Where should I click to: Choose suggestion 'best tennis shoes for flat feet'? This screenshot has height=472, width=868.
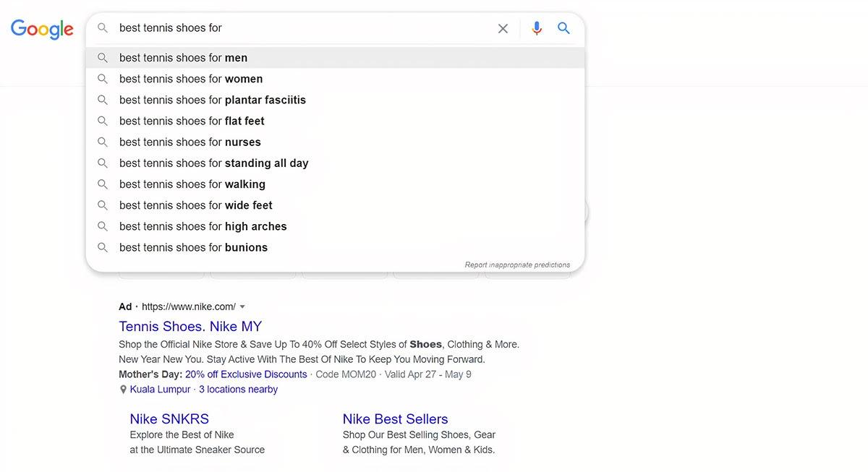click(192, 121)
